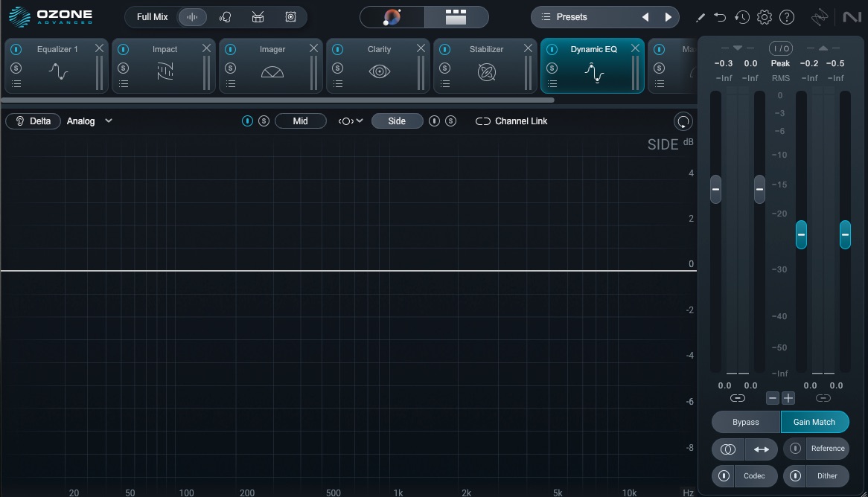Click the right output gain slider handle
The height and width of the screenshot is (497, 868).
pos(845,234)
